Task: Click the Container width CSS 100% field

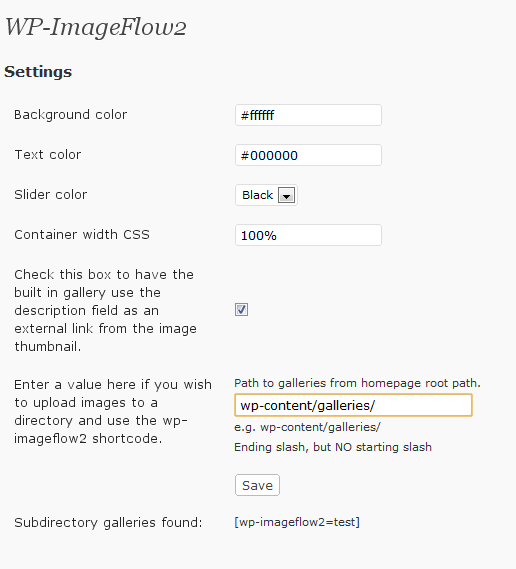Action: tap(308, 235)
